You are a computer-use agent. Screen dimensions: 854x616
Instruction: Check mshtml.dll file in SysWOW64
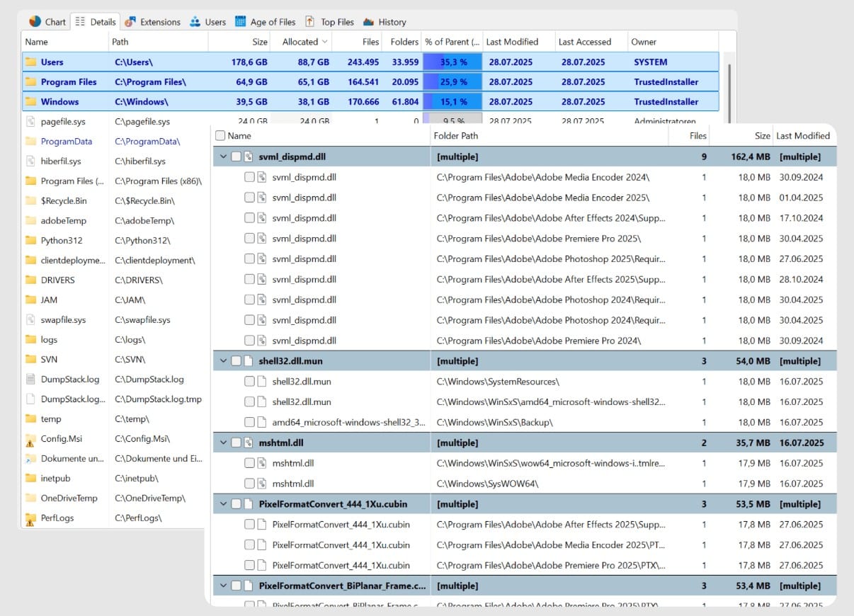(x=249, y=484)
